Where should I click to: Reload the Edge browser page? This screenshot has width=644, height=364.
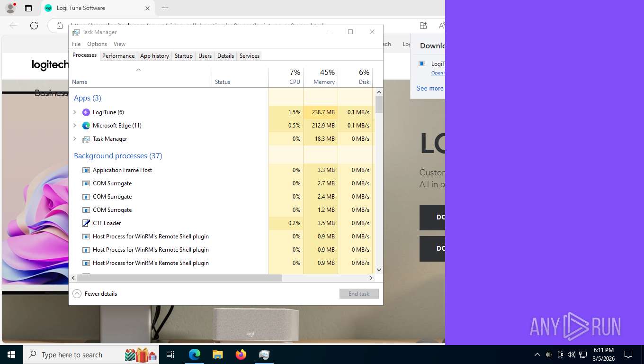[x=34, y=26]
